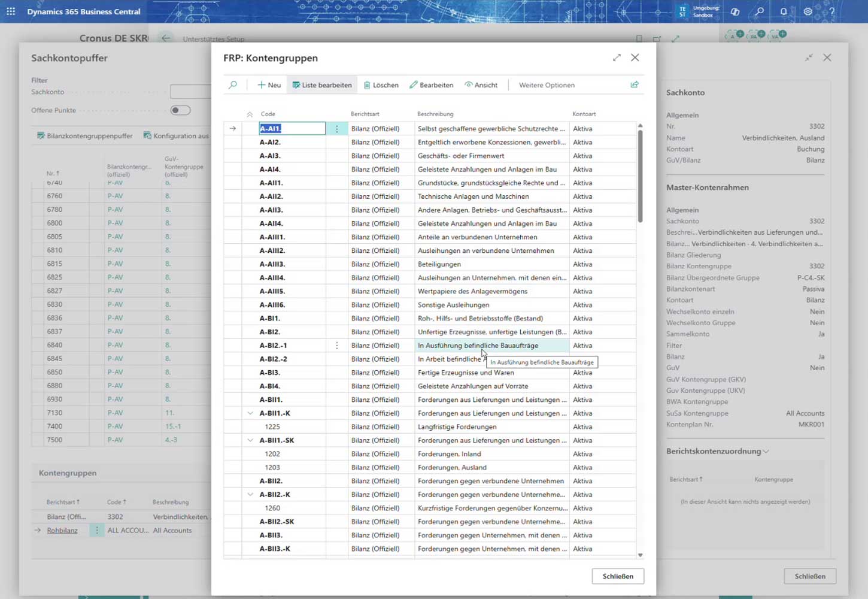Click Ansicht in the toolbar
868x599 pixels.
tap(481, 85)
